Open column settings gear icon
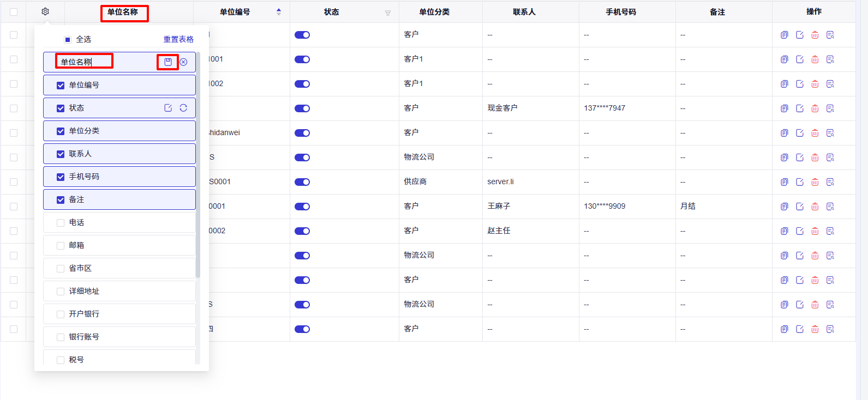The width and height of the screenshot is (868, 400). (x=45, y=11)
